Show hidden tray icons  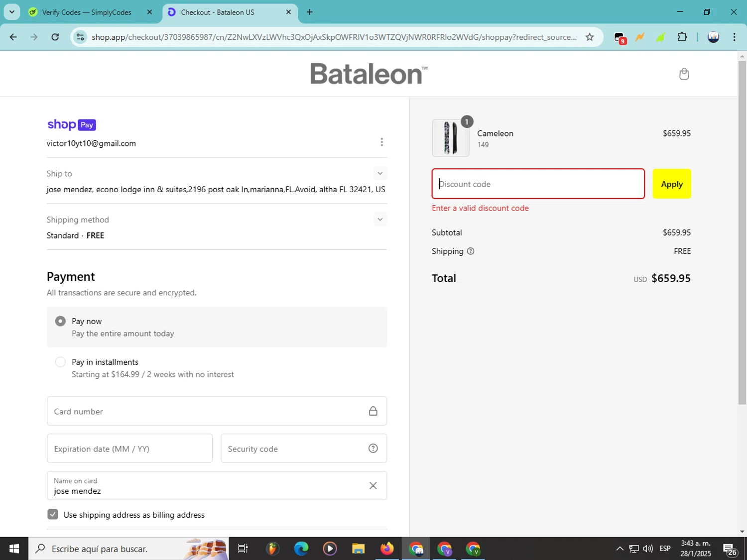tap(620, 549)
